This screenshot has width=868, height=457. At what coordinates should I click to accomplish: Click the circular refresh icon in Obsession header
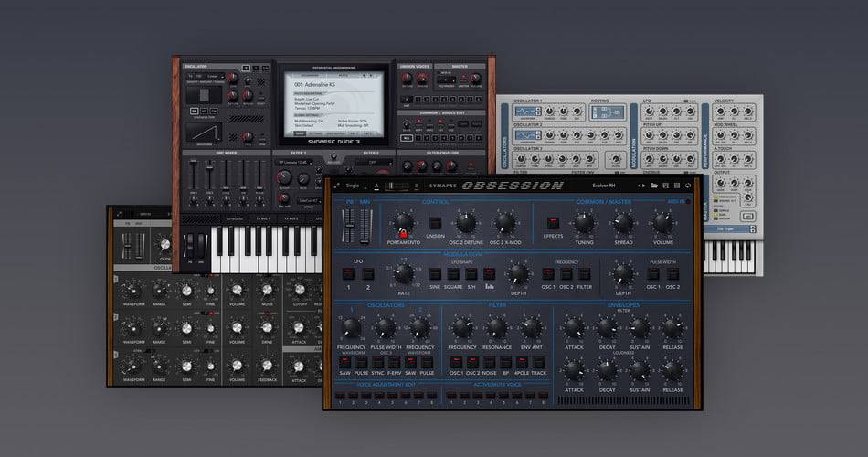[688, 186]
